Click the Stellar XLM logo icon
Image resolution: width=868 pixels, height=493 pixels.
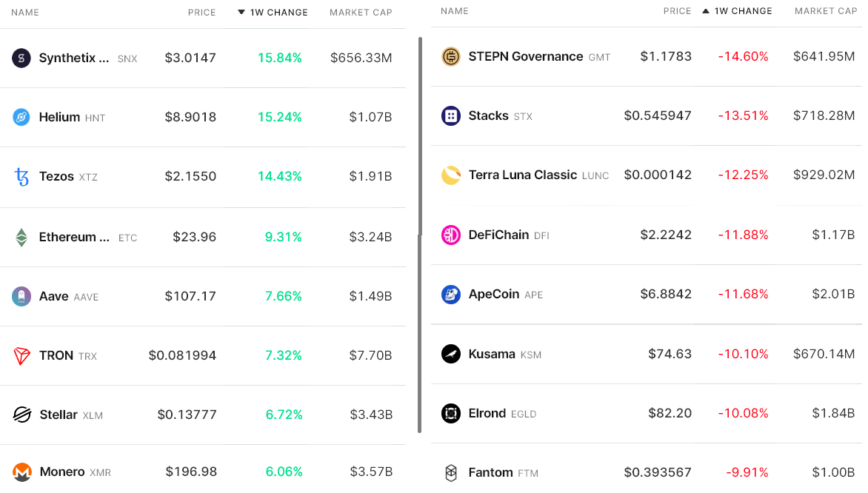coord(21,415)
